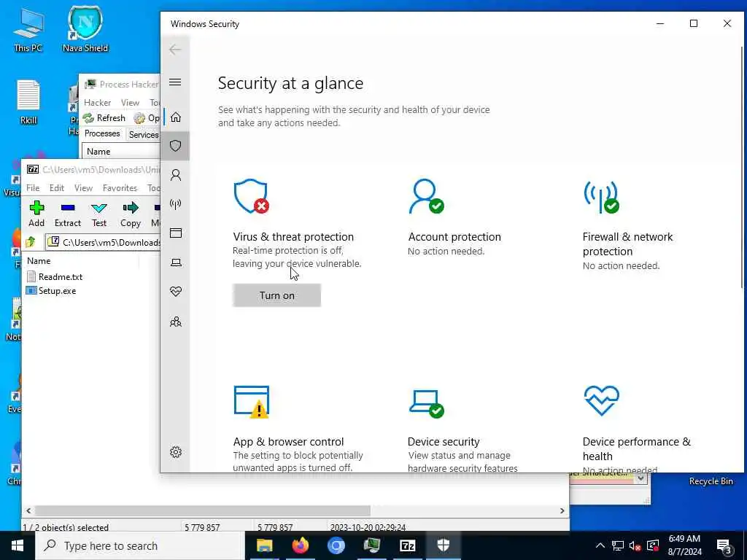This screenshot has width=747, height=560.
Task: Open Device security tile icon
Action: point(426,404)
